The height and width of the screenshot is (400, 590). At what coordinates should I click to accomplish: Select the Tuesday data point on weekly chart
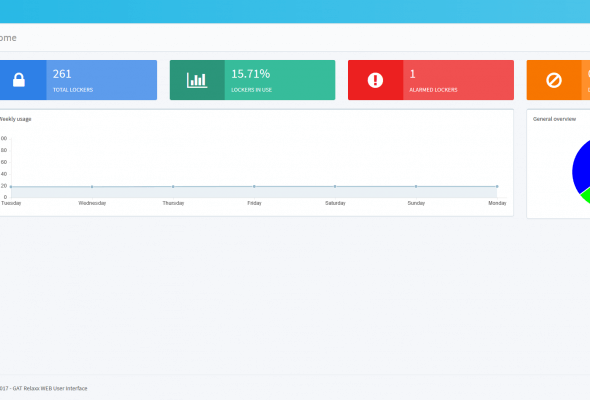pyautogui.click(x=11, y=187)
